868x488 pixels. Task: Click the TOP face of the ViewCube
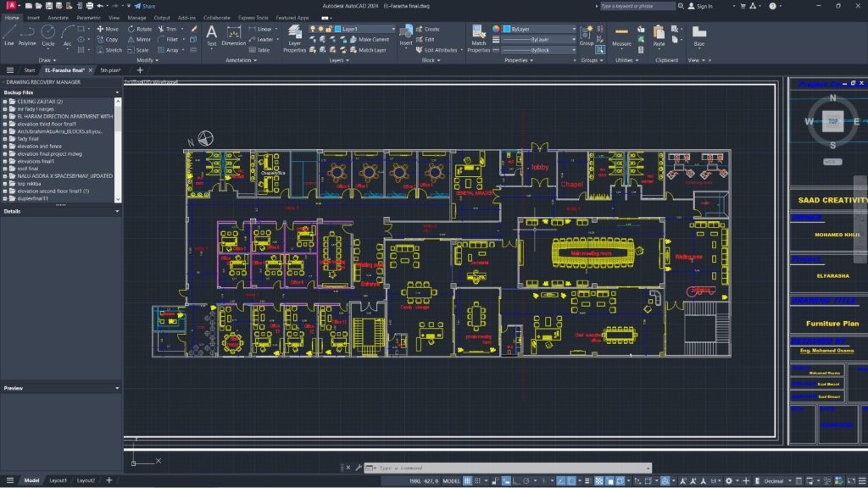point(832,121)
